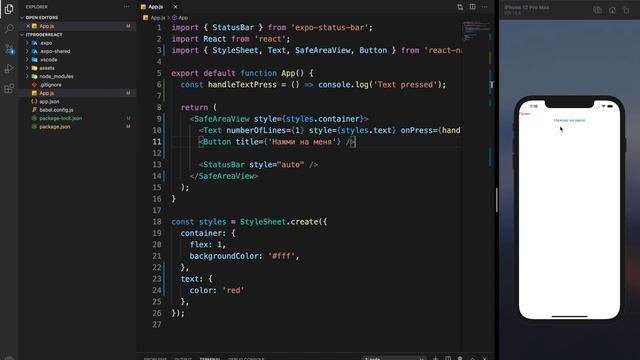Viewport: 640px width, 360px height.
Task: Open the Run and Debug view
Action: click(9, 69)
